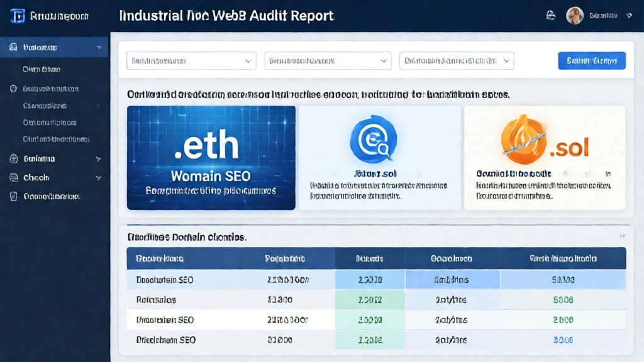Open the first filter dropdown in the toolbar
Screen dimensions: 644x362
[191, 61]
